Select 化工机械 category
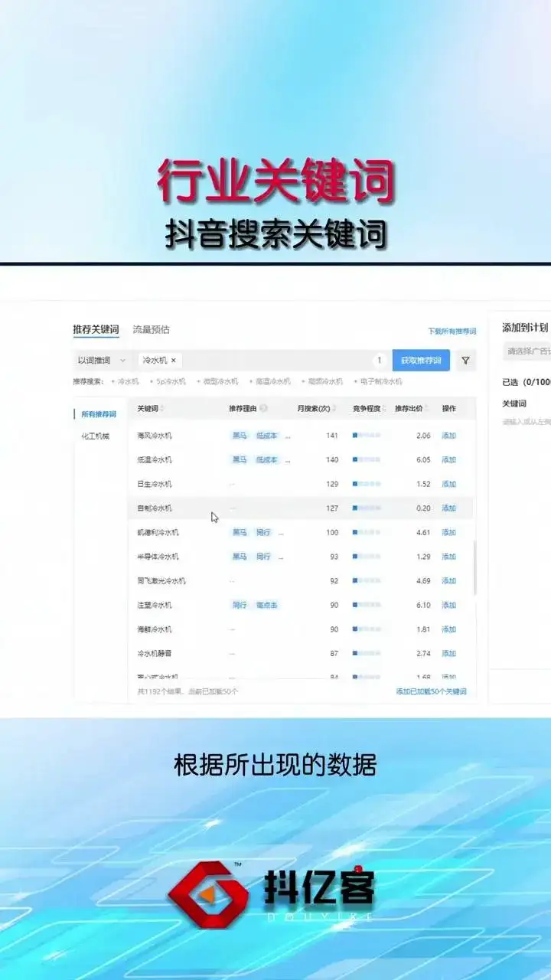This screenshot has width=551, height=980. (96, 436)
